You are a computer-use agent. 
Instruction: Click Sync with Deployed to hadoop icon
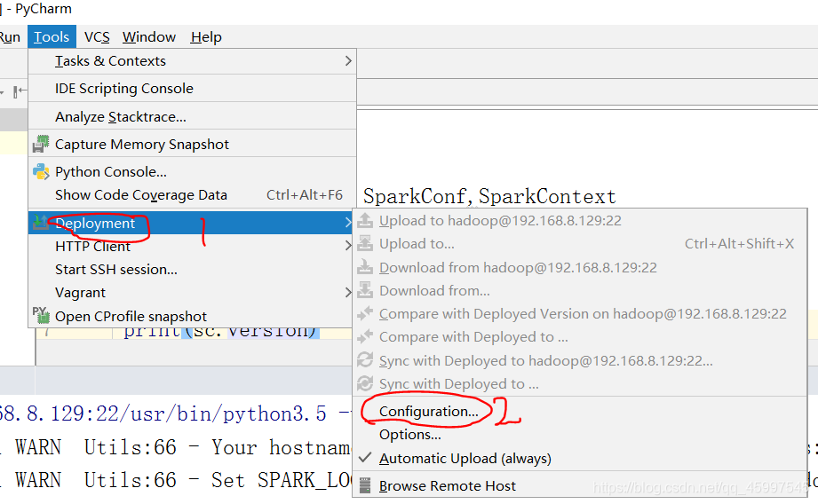pos(365,359)
